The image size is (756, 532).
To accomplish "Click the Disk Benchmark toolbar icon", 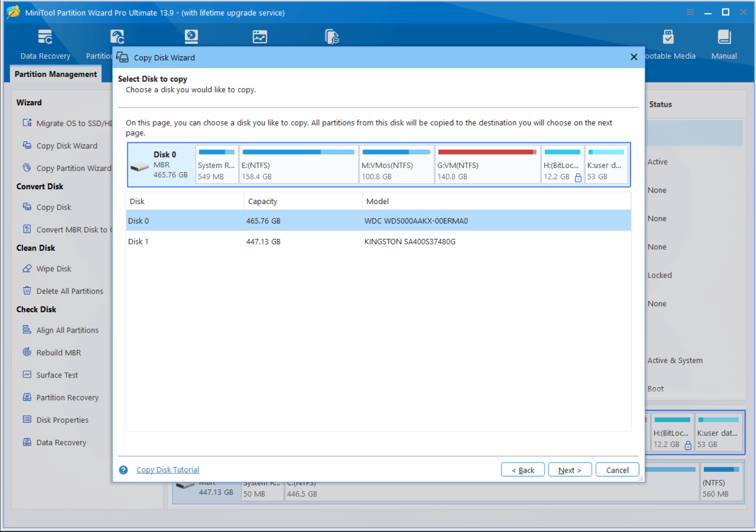I will pyautogui.click(x=191, y=37).
